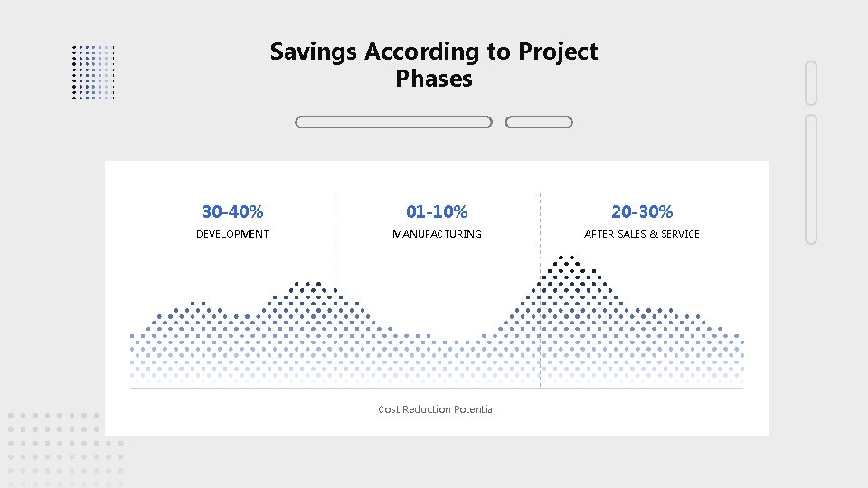Screen dimensions: 868x488
Task: Click the tallest dark dotted peak in chart
Action: tap(568, 271)
